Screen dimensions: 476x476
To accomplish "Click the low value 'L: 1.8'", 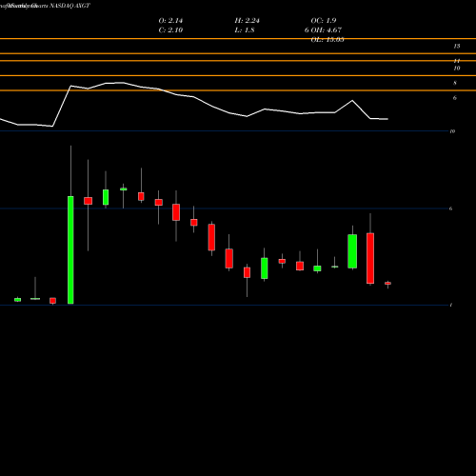I will (245, 30).
